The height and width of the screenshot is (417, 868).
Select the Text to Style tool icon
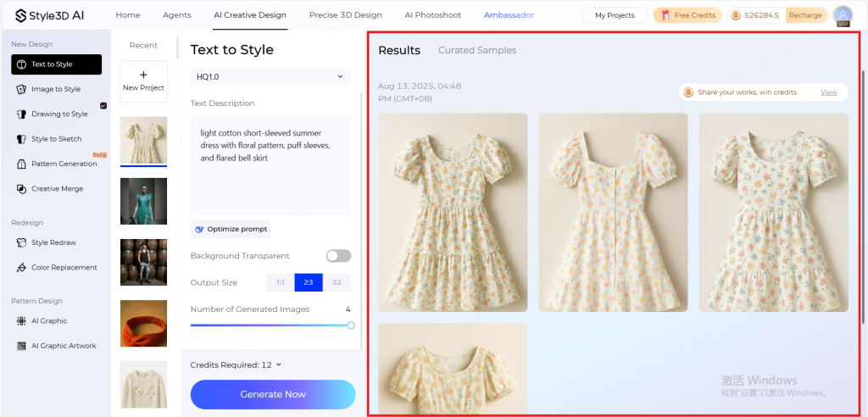coord(21,64)
